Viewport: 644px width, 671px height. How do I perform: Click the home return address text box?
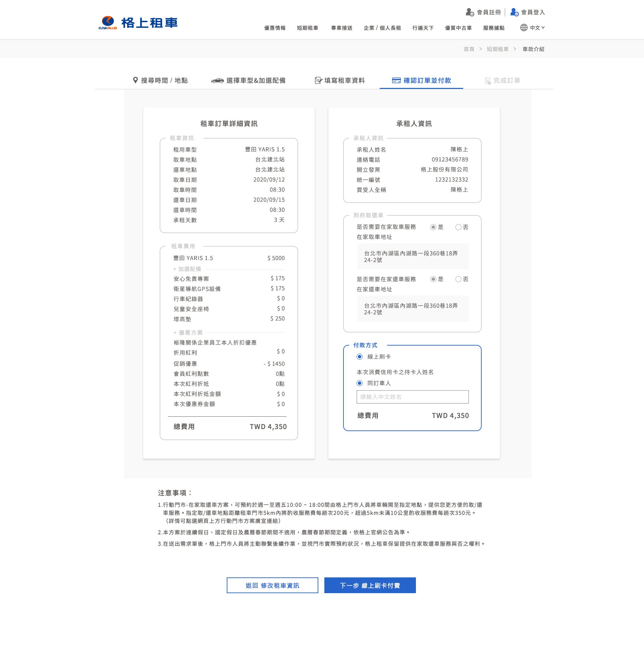point(413,309)
